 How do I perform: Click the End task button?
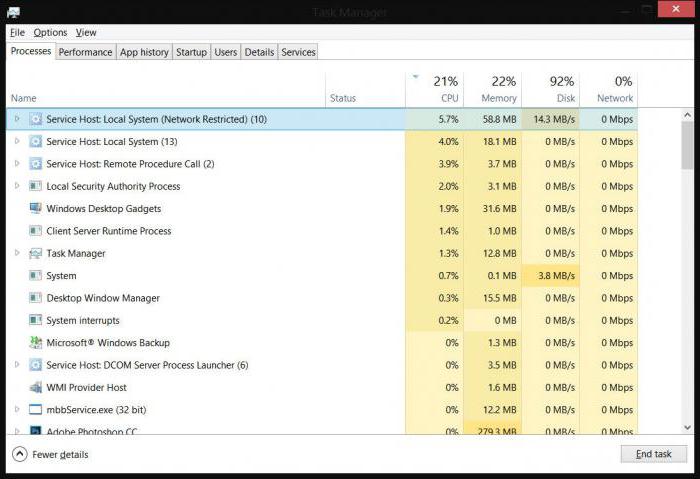(x=654, y=454)
